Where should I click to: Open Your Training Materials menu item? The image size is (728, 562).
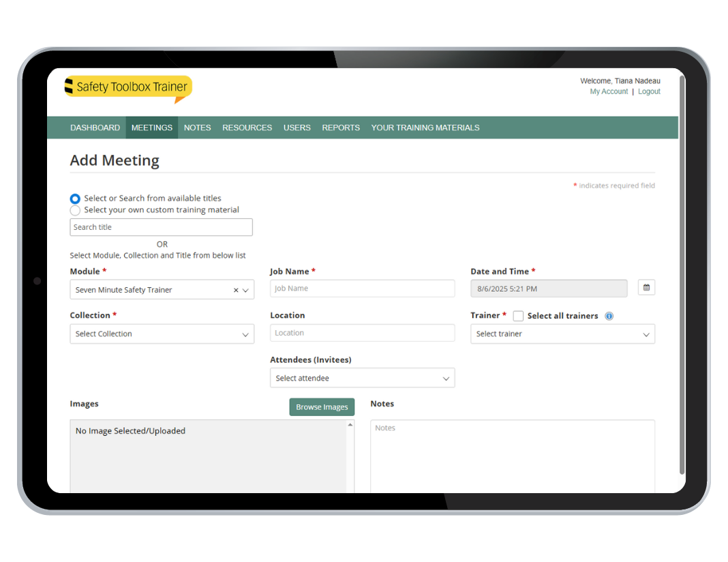pyautogui.click(x=425, y=128)
